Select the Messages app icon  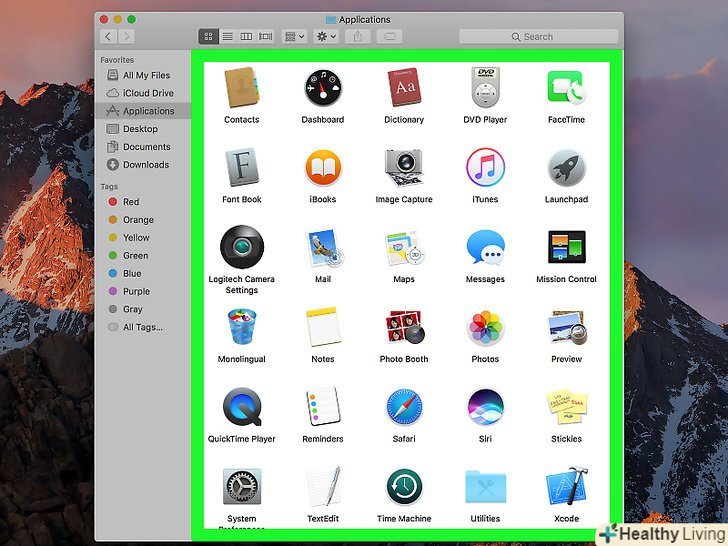tap(485, 247)
